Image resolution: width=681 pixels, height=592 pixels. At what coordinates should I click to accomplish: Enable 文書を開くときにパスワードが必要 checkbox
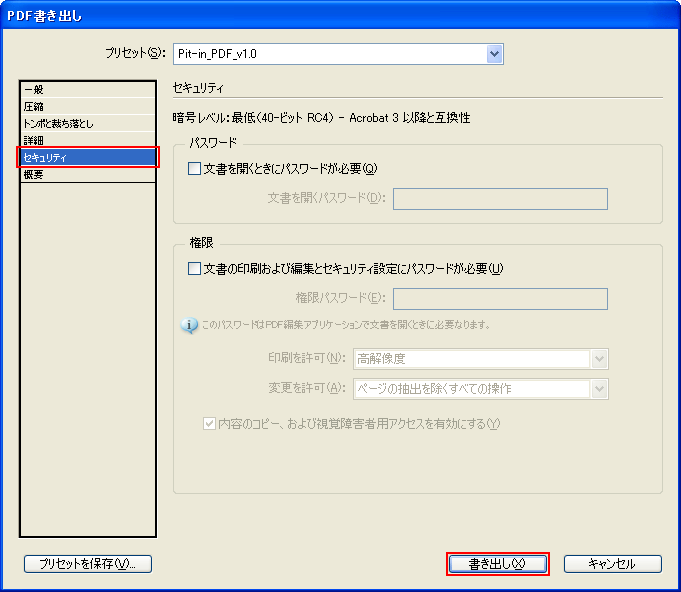(195, 169)
